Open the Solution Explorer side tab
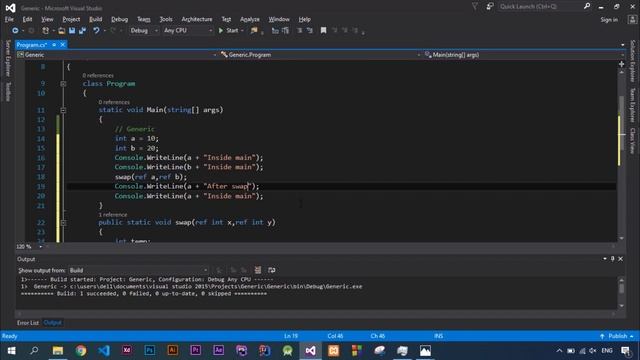This screenshot has height=360, width=640. tap(632, 61)
